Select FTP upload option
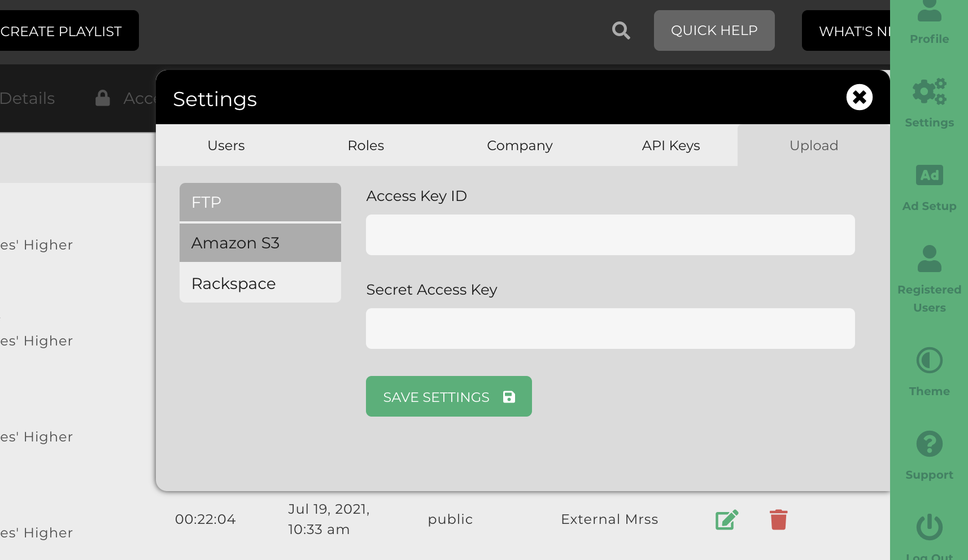 pyautogui.click(x=260, y=202)
